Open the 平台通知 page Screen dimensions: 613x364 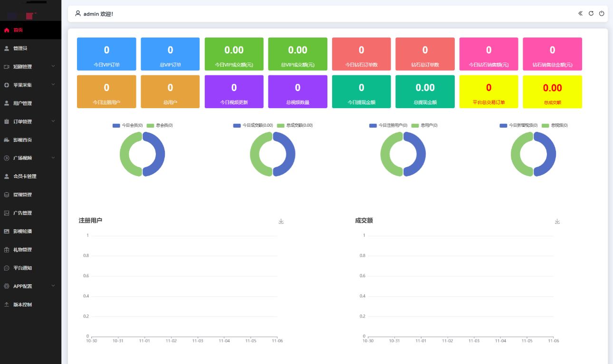click(22, 268)
